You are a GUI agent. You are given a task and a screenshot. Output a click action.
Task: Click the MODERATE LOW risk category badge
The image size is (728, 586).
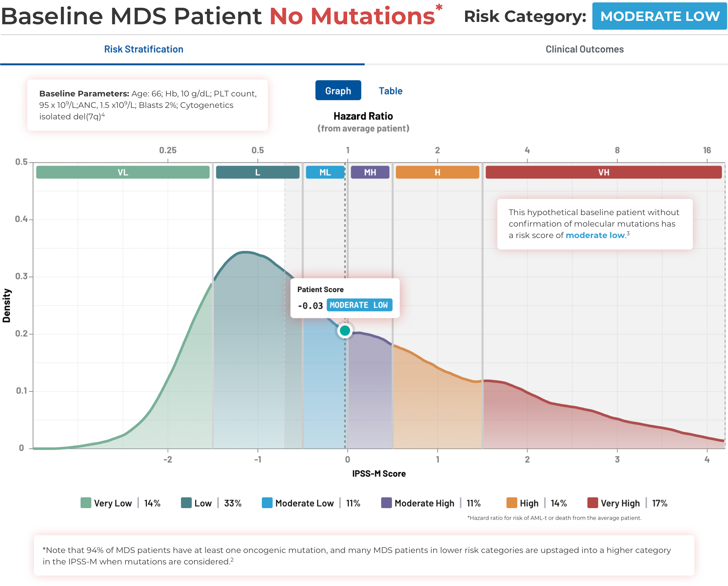point(660,16)
